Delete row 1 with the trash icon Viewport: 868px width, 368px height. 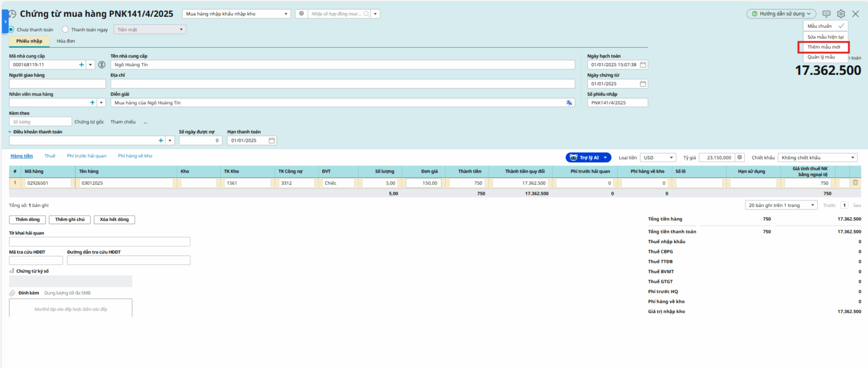(855, 183)
